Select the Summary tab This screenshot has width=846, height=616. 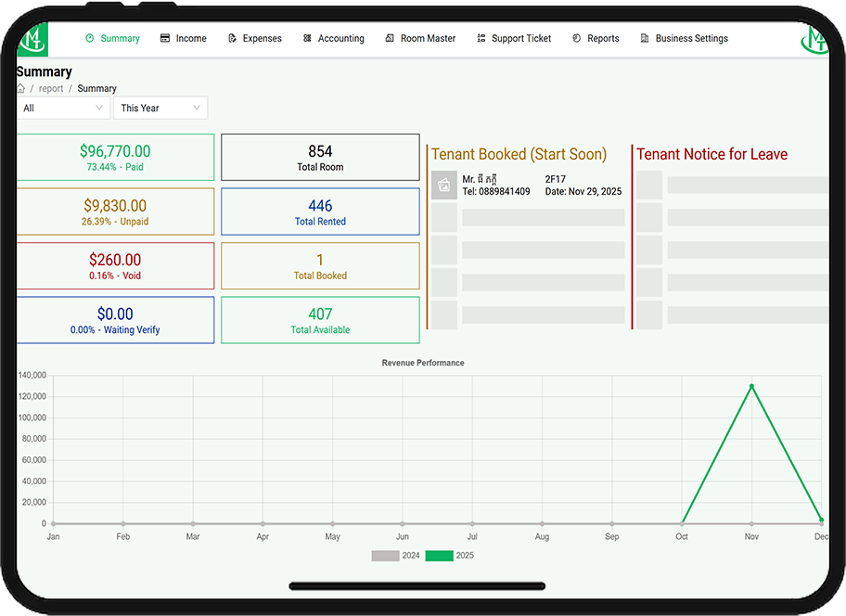click(111, 38)
